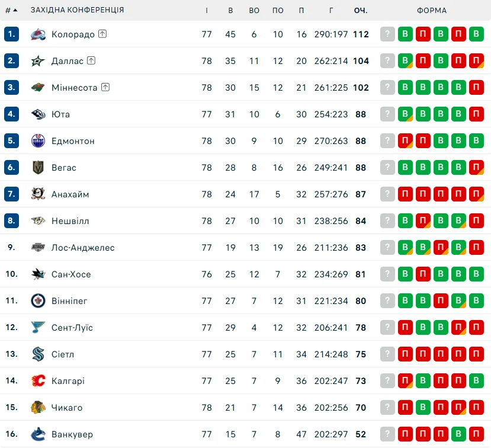Viewport: 491px width, 448px height.
Task: Open the Юта team link
Action: [x=60, y=114]
